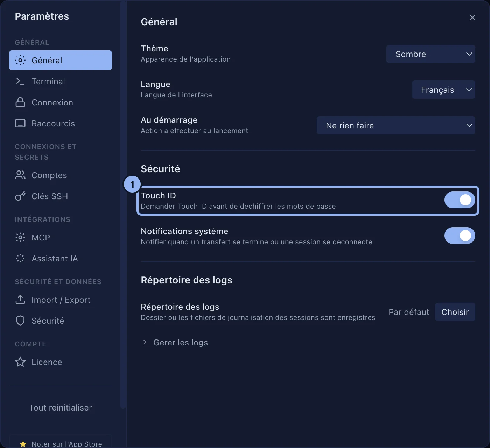Click the star outline icon beside Licence

20,362
